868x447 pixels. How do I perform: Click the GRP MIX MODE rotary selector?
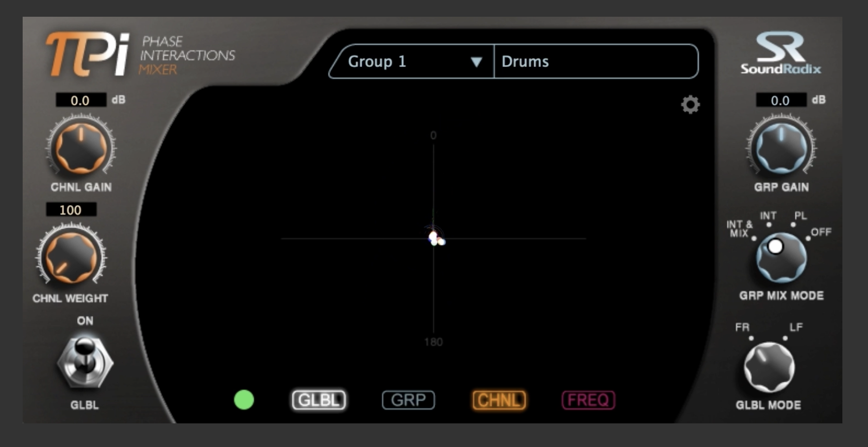pyautogui.click(x=781, y=257)
